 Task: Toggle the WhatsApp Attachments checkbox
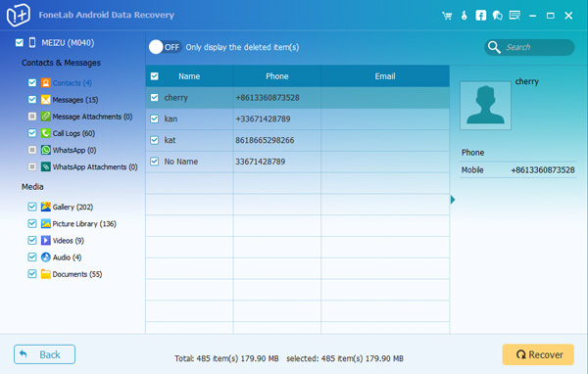click(x=32, y=166)
